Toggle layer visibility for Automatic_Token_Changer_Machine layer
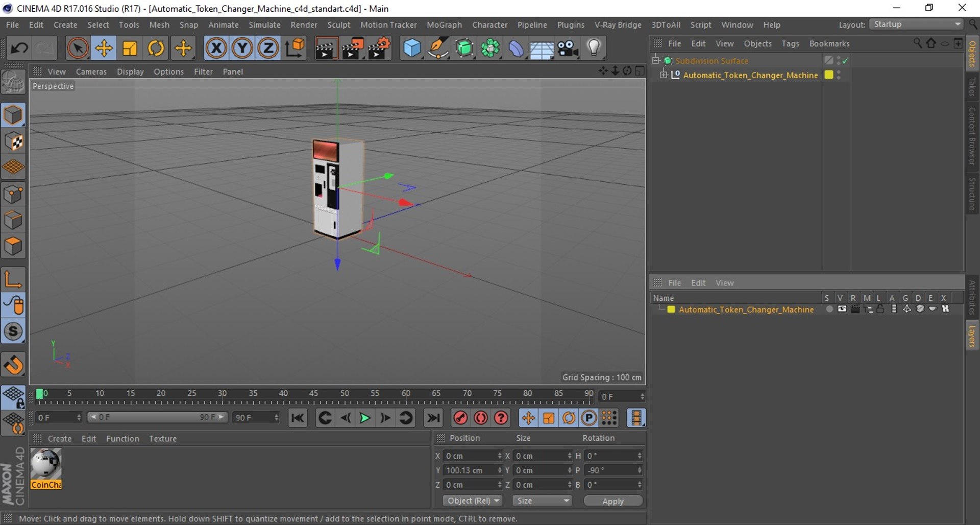 point(842,309)
